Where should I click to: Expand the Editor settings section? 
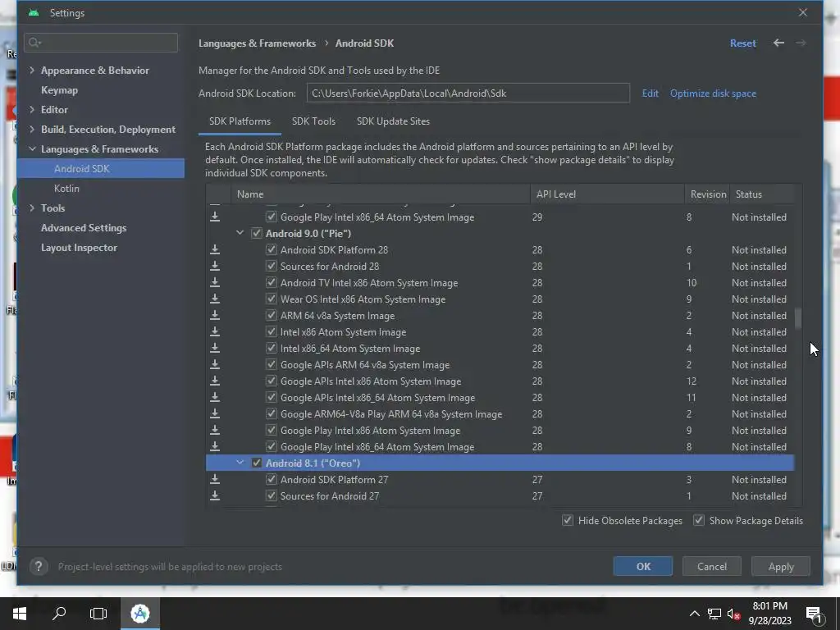pos(32,109)
